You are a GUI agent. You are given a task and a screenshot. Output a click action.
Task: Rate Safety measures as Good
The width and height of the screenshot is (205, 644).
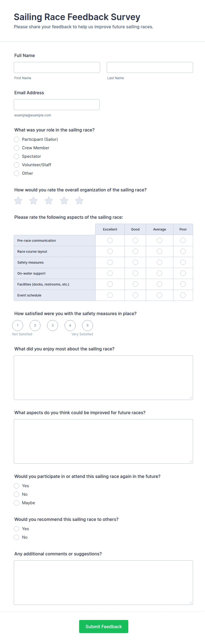click(135, 262)
